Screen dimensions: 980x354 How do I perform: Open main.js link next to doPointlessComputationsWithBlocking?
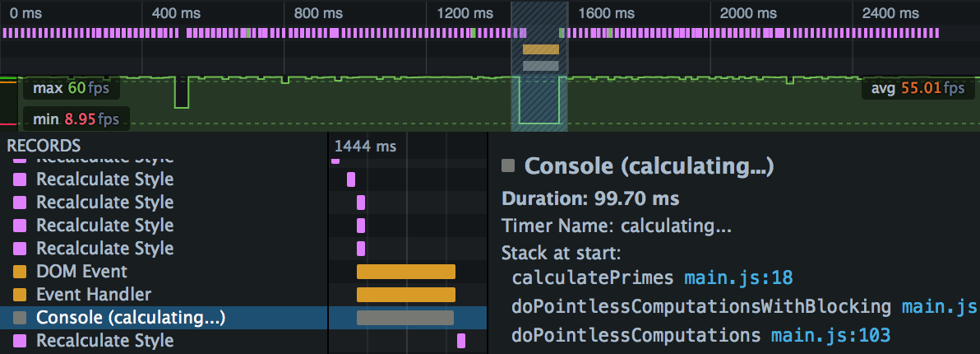939,307
